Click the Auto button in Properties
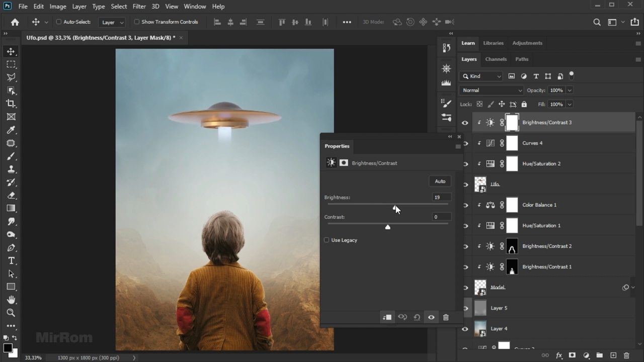 coord(440,182)
